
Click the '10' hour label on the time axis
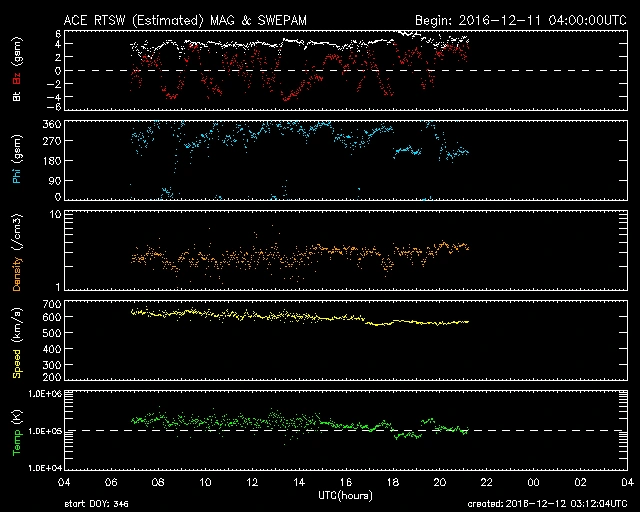205,482
